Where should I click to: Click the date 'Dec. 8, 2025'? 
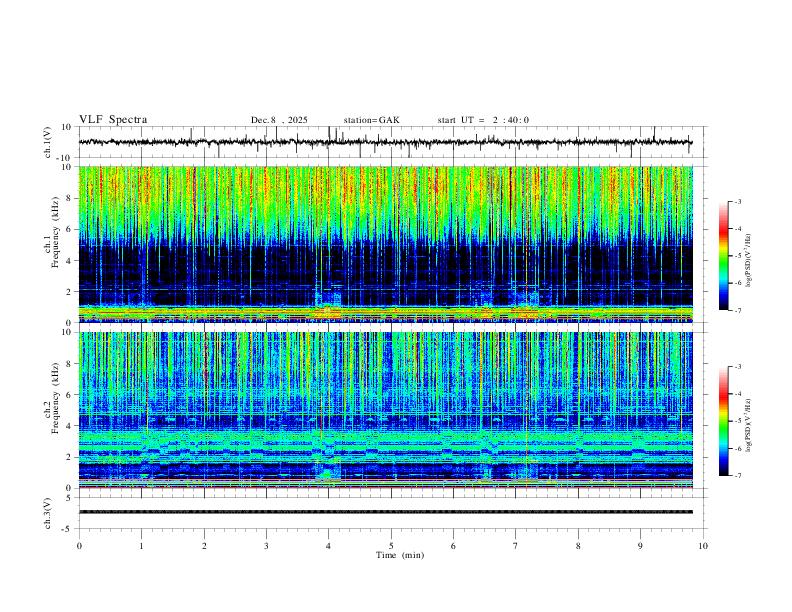tap(279, 120)
